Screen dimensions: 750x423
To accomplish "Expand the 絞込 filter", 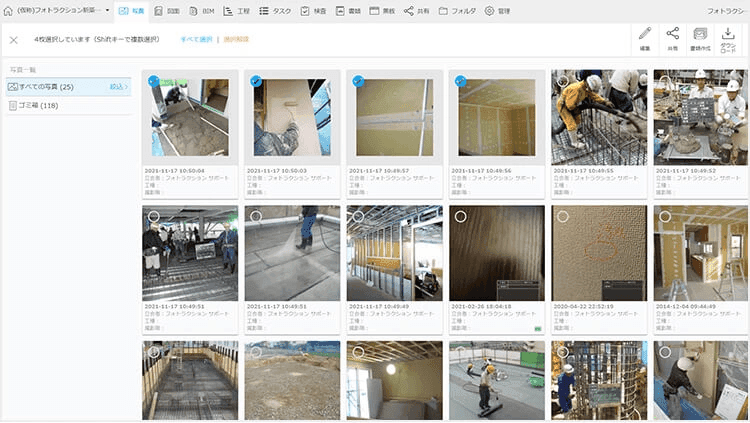I will pyautogui.click(x=119, y=87).
